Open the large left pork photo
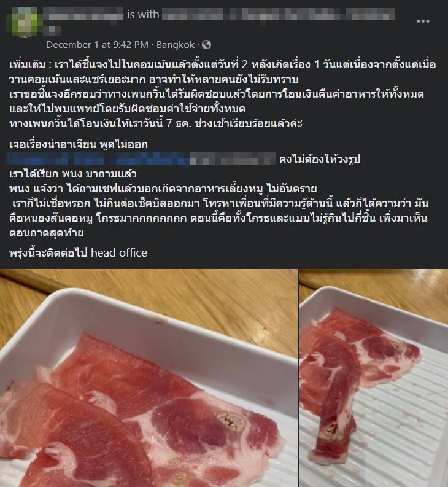The width and height of the screenshot is (448, 487). click(149, 378)
